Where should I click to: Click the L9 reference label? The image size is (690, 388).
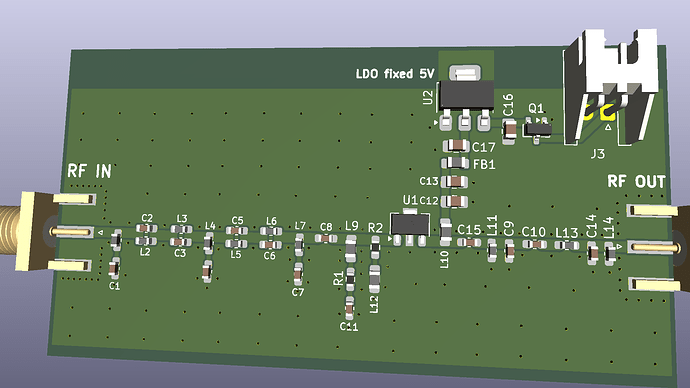pyautogui.click(x=352, y=226)
